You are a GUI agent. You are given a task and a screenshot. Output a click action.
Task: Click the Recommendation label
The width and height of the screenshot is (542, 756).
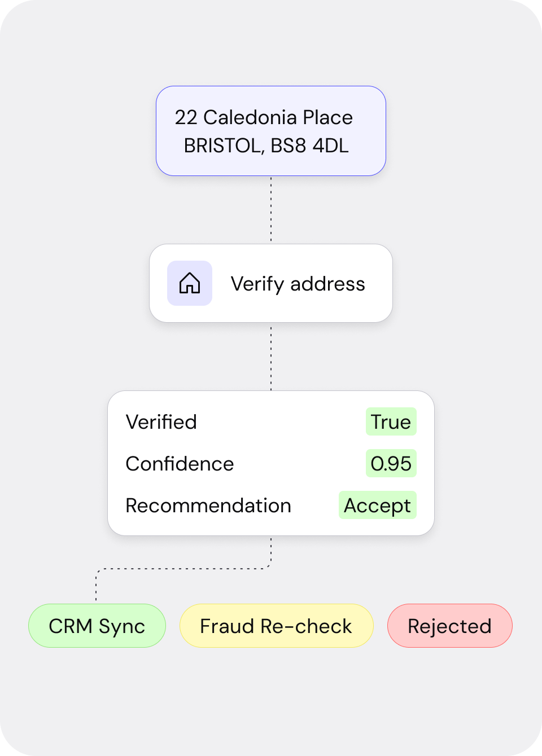point(208,506)
